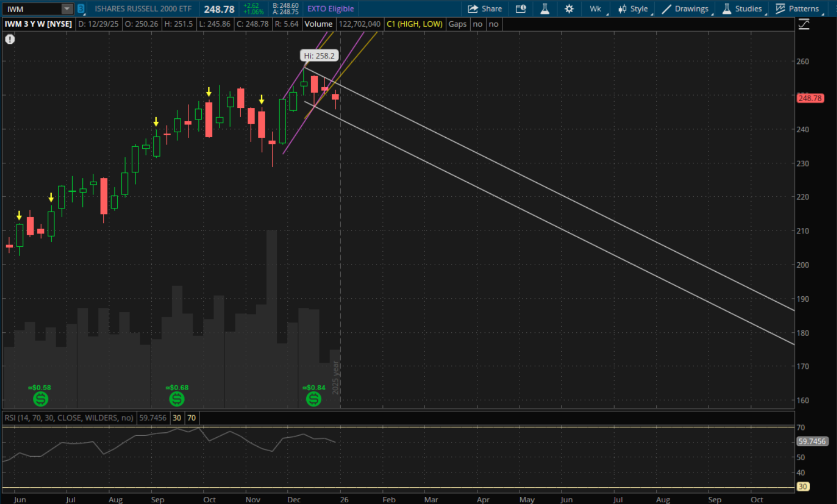Click the Hi: 258.2 price label bubble

(319, 56)
